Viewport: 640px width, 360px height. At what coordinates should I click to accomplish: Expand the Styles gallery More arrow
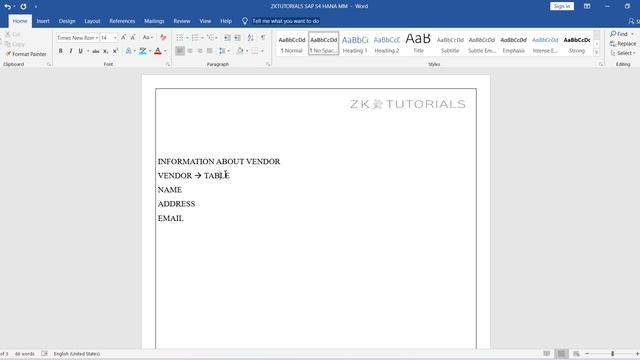coord(596,52)
